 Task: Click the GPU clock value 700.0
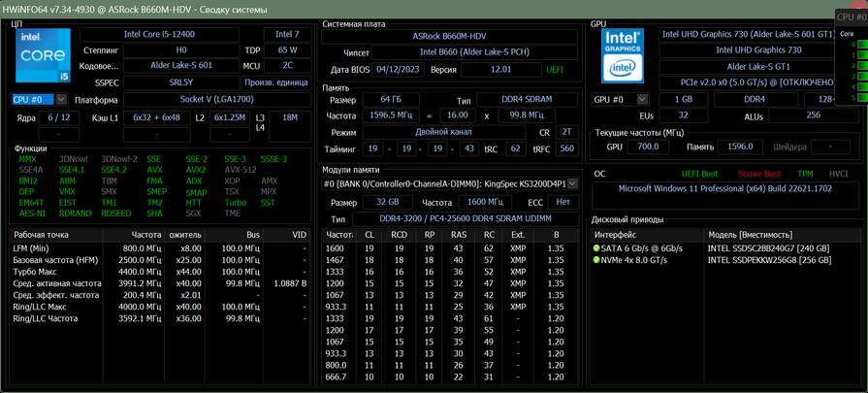(x=648, y=147)
